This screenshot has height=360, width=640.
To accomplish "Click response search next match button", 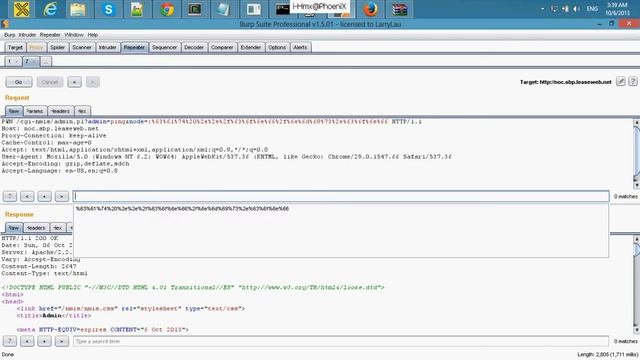I will (x=62, y=341).
